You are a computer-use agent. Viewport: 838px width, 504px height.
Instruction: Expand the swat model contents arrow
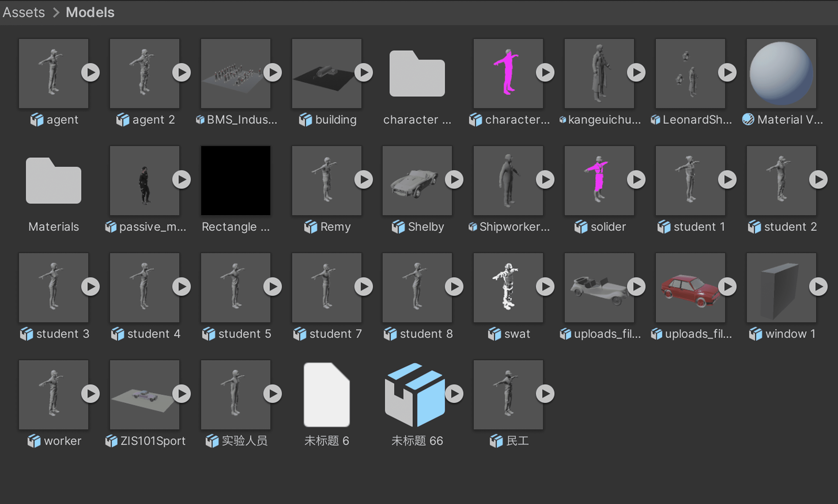click(x=545, y=287)
